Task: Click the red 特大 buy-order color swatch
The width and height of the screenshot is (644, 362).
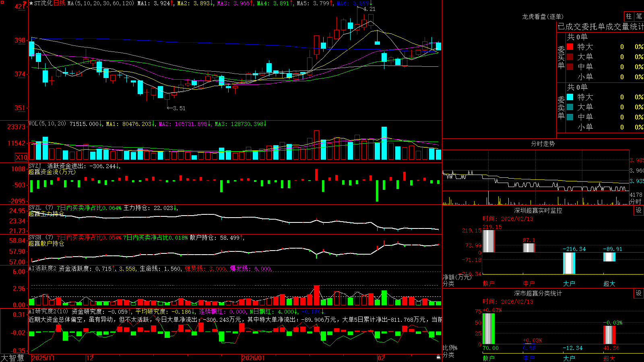Action: (570, 47)
